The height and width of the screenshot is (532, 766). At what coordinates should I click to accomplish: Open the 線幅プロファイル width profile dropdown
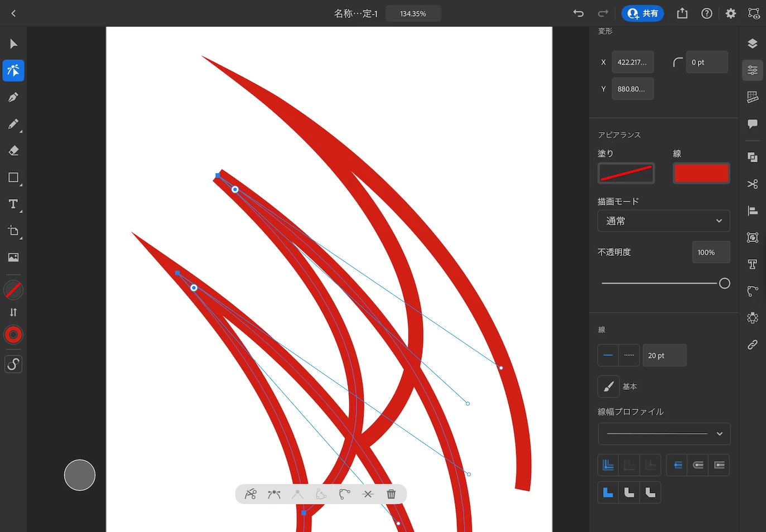[664, 434]
